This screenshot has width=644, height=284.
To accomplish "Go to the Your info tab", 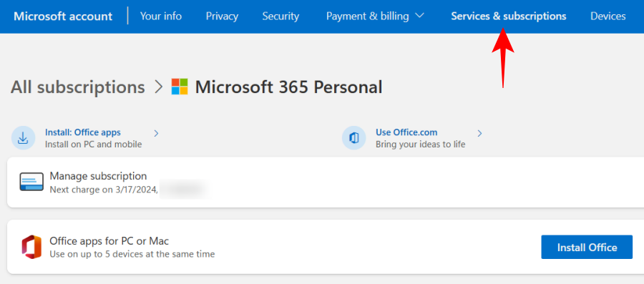I will [x=160, y=16].
